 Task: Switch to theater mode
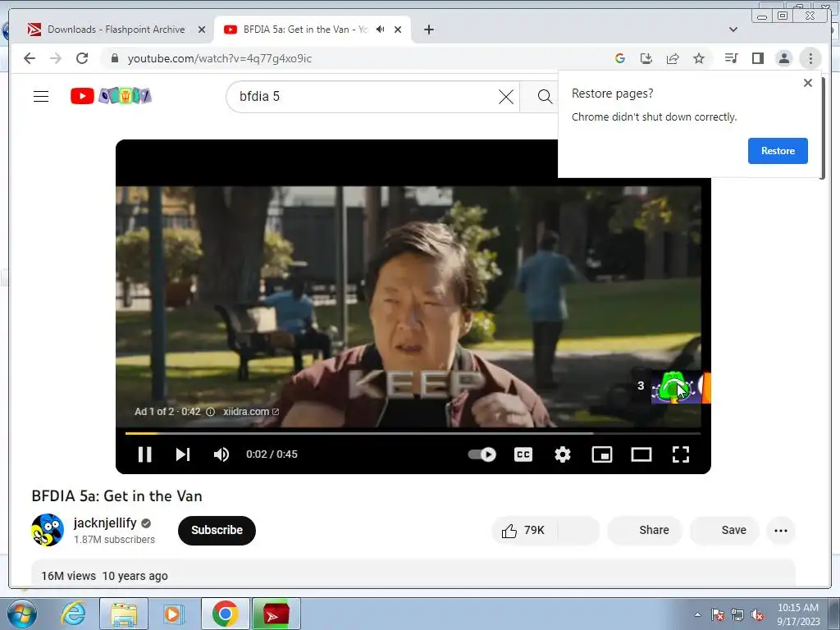[641, 454]
